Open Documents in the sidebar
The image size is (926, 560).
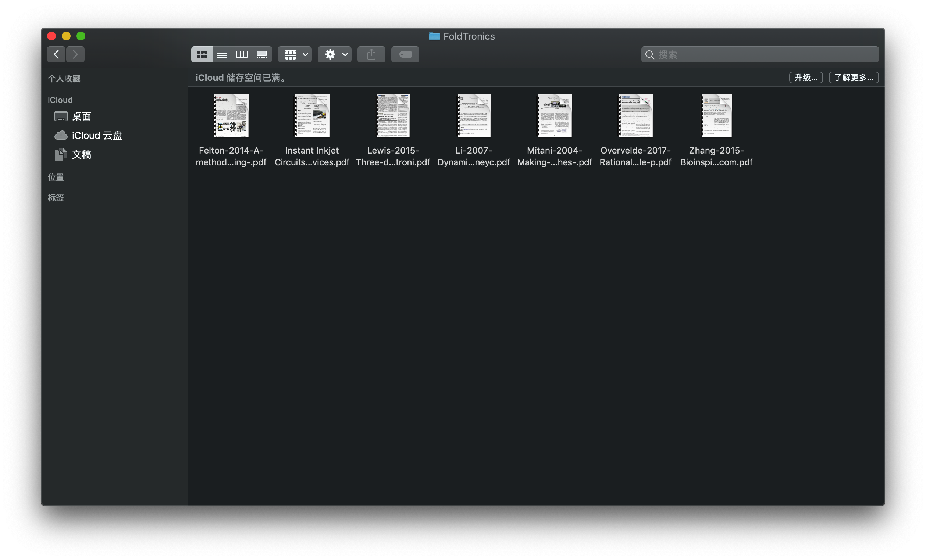click(81, 155)
